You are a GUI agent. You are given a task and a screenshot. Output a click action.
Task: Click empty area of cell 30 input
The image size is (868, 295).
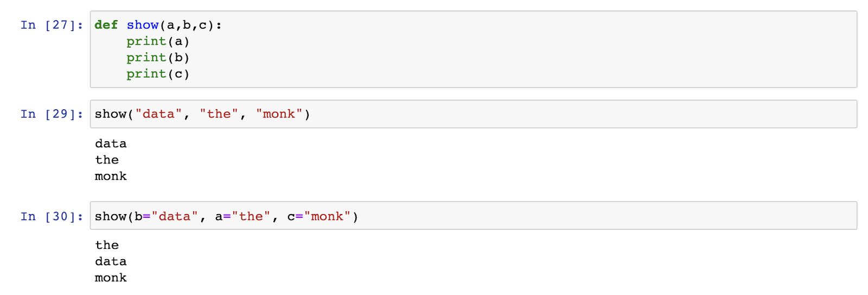coord(602,216)
